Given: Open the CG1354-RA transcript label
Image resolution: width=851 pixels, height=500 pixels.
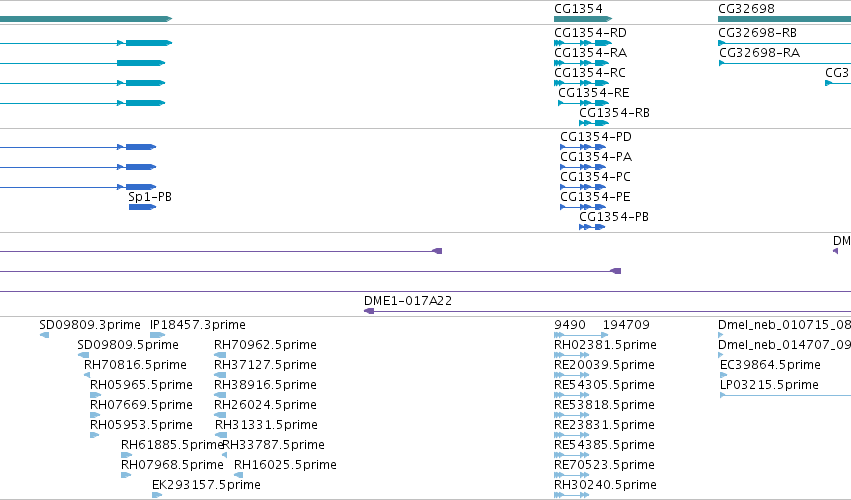Looking at the screenshot, I should point(590,53).
